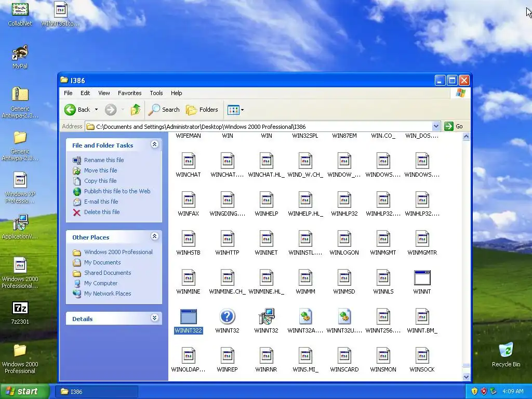Click inside the Address path field
Image resolution: width=532 pixels, height=399 pixels.
pyautogui.click(x=259, y=127)
